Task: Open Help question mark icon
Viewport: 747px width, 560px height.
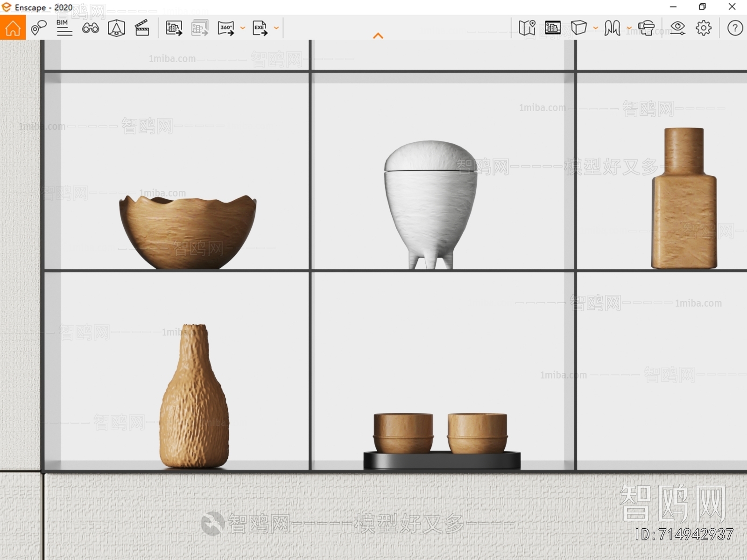Action: 735,28
